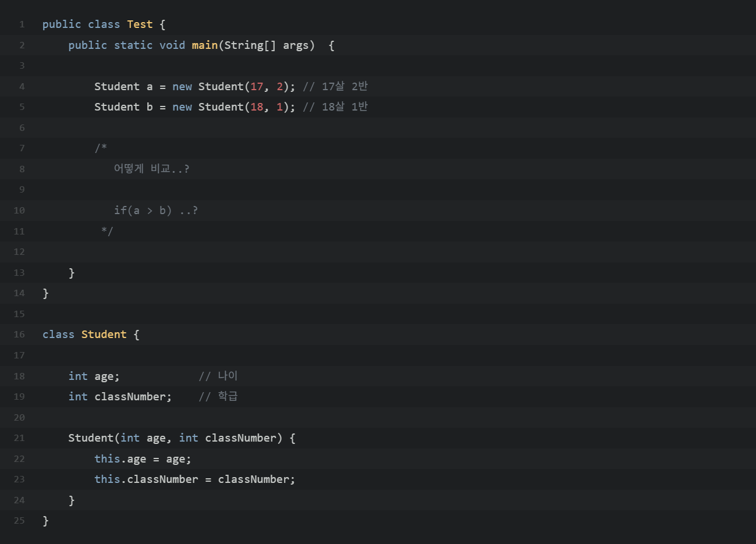Click line number 25 in the gutter
The height and width of the screenshot is (544, 756).
coord(19,521)
